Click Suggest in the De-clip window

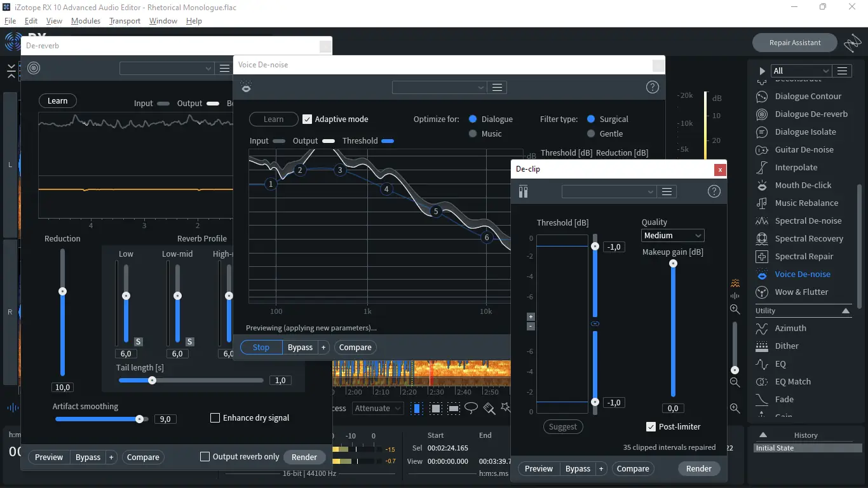click(x=563, y=427)
